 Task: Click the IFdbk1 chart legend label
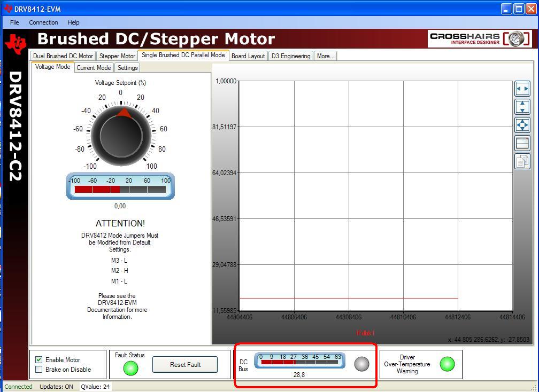point(365,333)
